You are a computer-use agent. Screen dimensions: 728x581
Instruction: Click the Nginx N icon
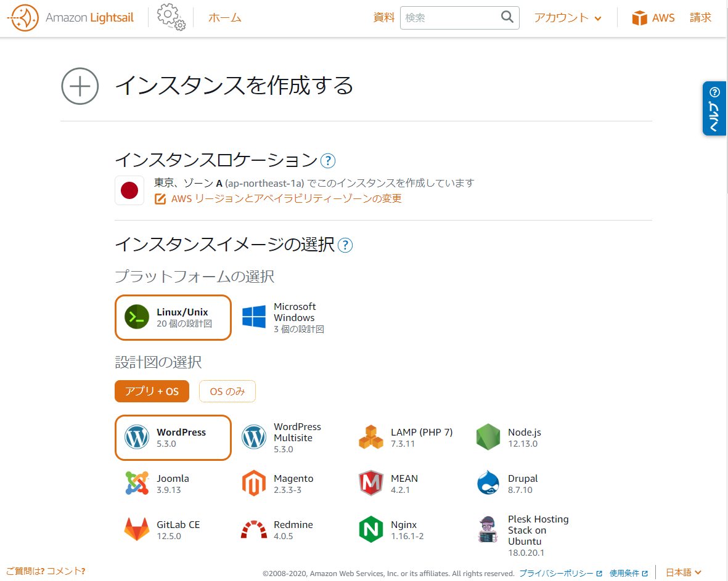(x=371, y=529)
